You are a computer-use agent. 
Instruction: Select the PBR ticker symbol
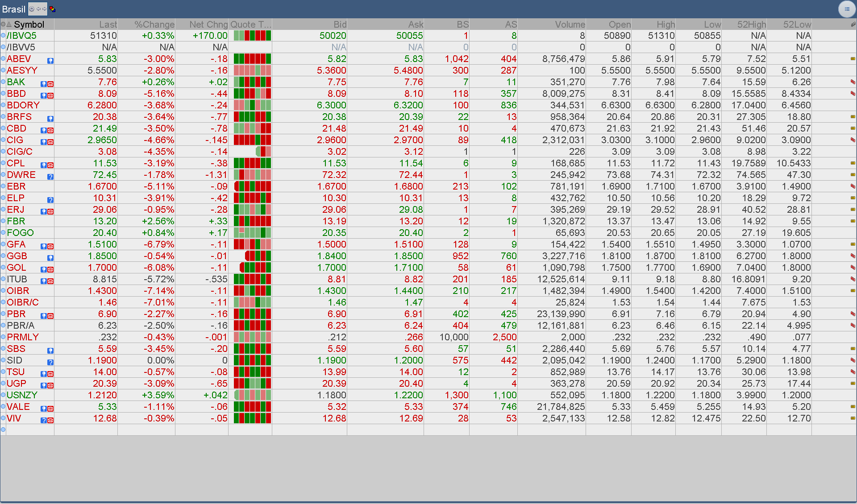click(16, 314)
